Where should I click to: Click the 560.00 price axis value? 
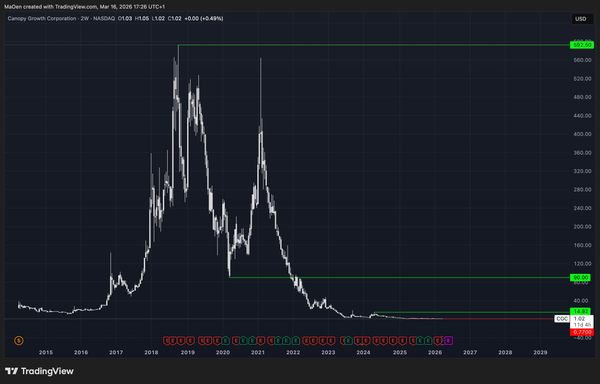point(582,60)
